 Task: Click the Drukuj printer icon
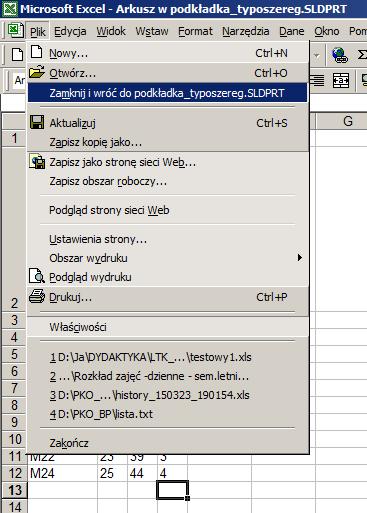pyautogui.click(x=37, y=296)
